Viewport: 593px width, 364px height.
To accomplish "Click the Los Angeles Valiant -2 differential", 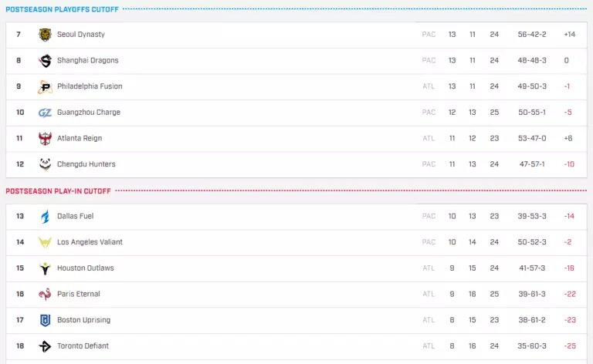I will [568, 242].
